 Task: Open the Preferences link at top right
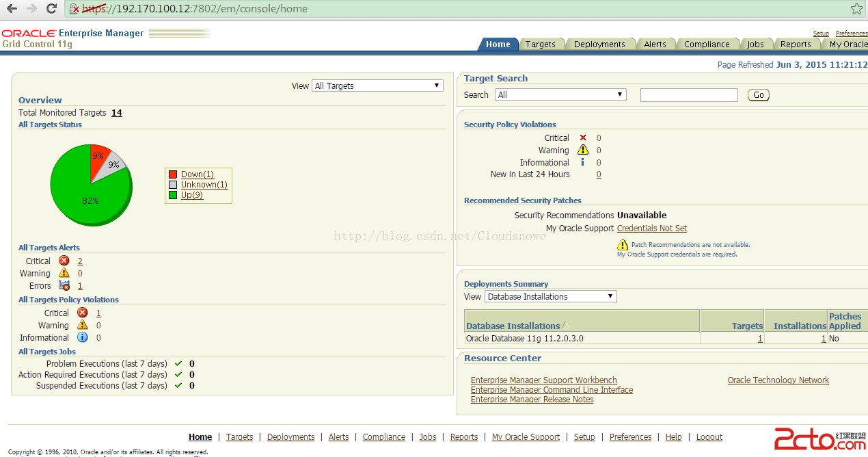pyautogui.click(x=852, y=33)
